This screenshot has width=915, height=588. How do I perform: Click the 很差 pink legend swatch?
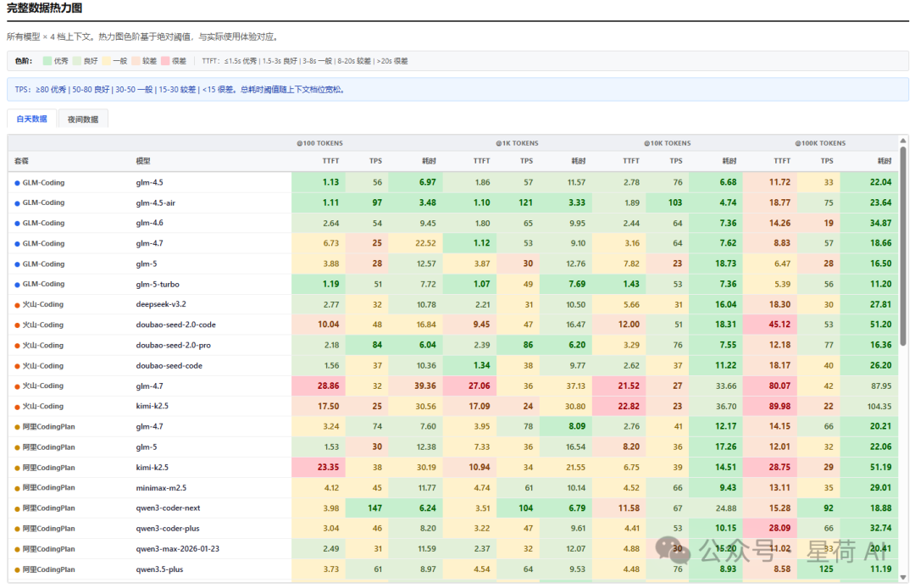pyautogui.click(x=165, y=61)
